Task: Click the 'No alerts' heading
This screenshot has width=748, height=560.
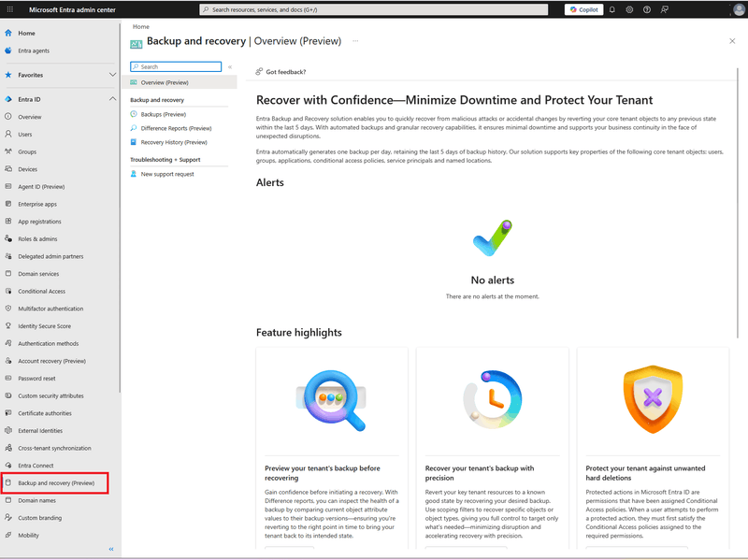Action: [493, 280]
